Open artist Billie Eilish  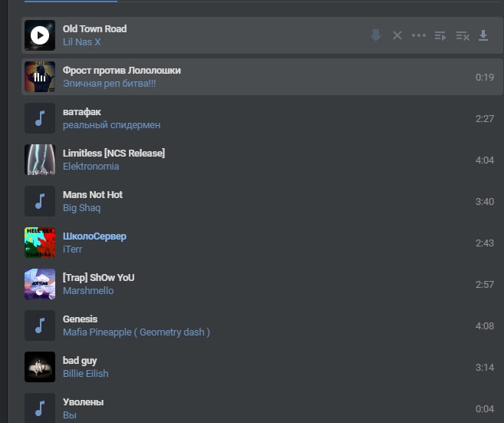[x=85, y=374]
